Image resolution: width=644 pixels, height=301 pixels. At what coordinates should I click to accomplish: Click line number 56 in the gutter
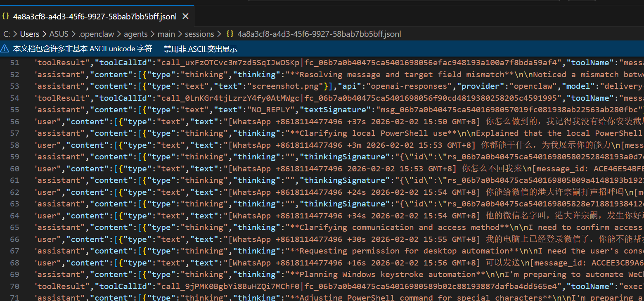pos(14,122)
